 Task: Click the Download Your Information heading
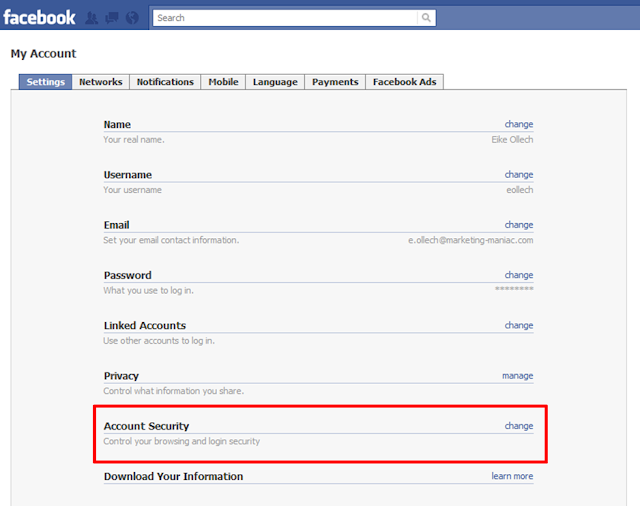click(173, 476)
